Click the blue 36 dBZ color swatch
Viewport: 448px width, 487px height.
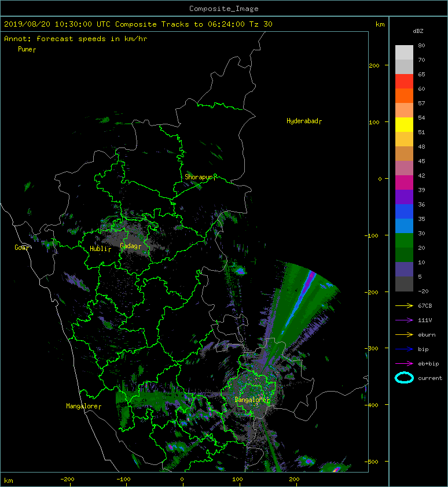(x=404, y=211)
